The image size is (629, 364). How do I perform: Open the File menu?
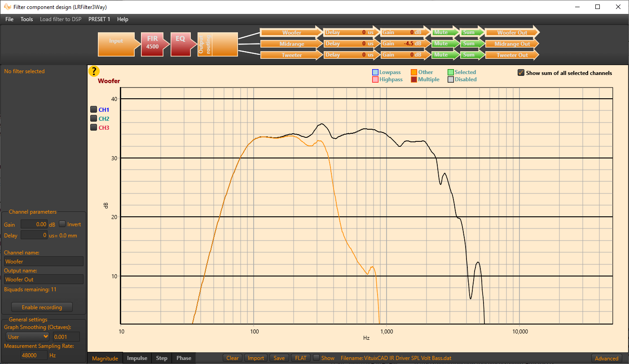coord(9,19)
